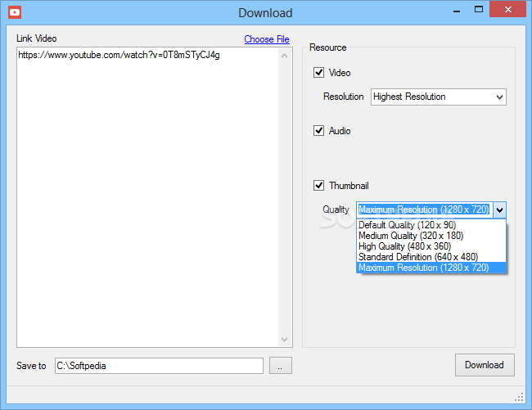
Task: Click the Choose File link
Action: pyautogui.click(x=267, y=39)
